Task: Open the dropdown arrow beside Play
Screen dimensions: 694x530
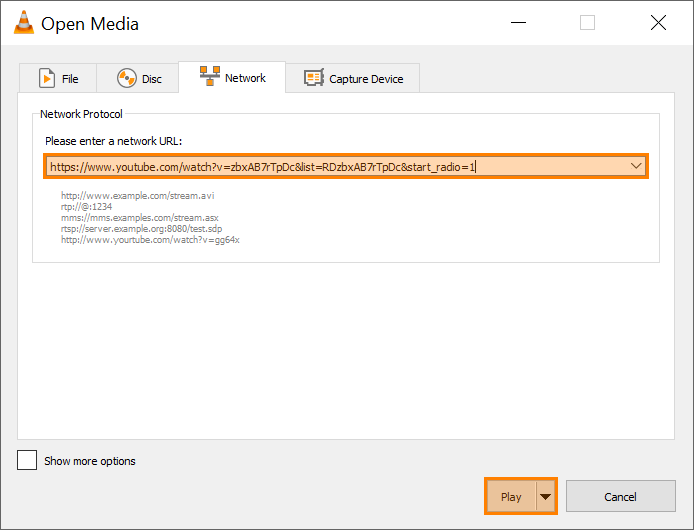Action: 545,497
